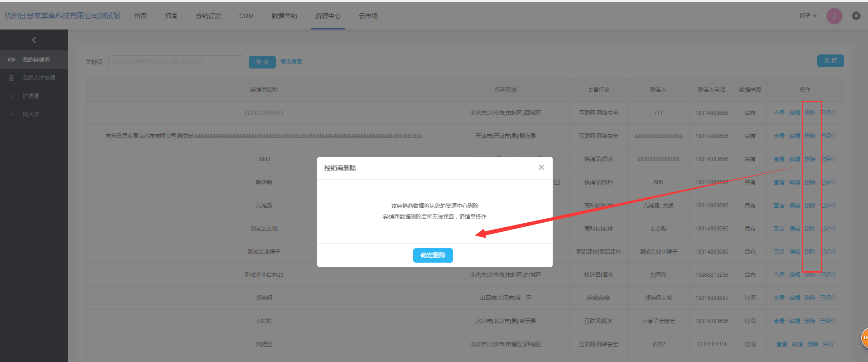Click 删除 for the 郭德纲 row
868x362 pixels.
coord(810,298)
